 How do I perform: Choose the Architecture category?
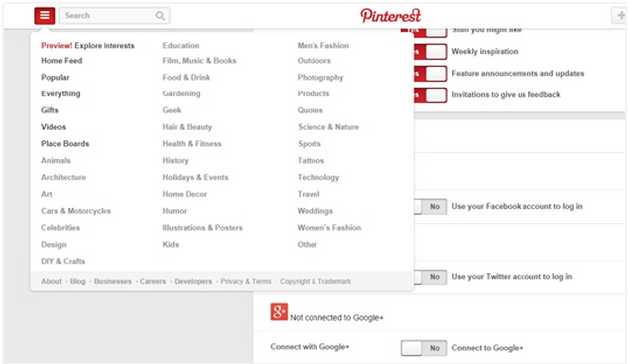(x=64, y=177)
